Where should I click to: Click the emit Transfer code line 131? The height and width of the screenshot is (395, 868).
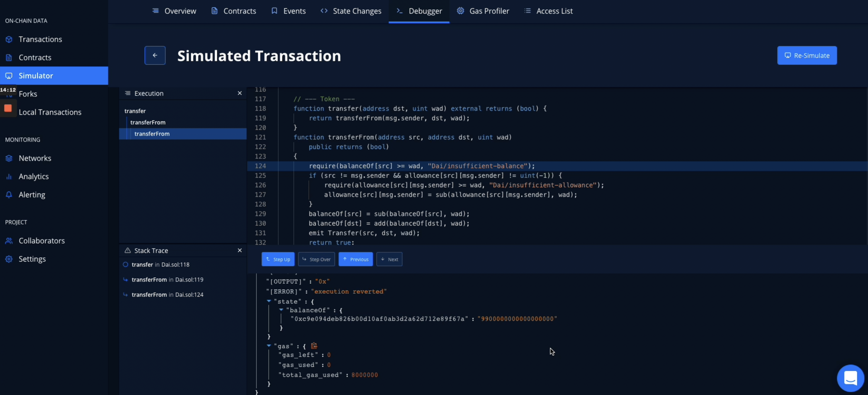364,233
